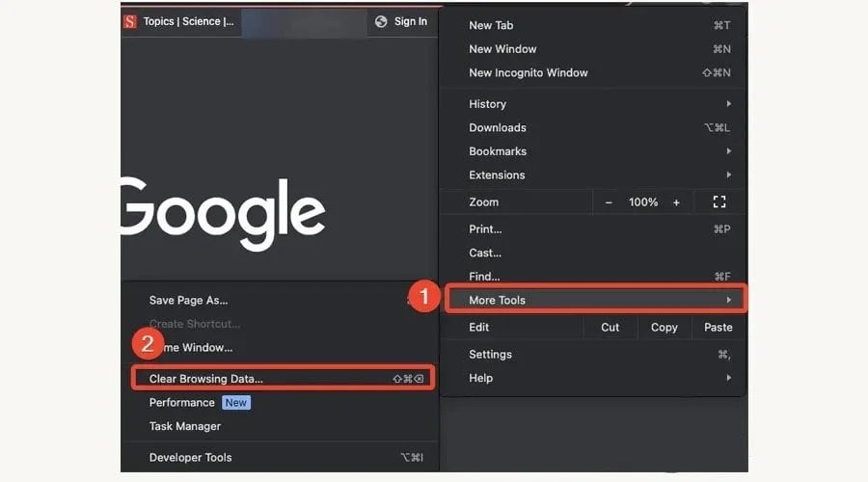Screen dimensions: 868x482
Task: Open Downloads from the menu
Action: coord(498,127)
